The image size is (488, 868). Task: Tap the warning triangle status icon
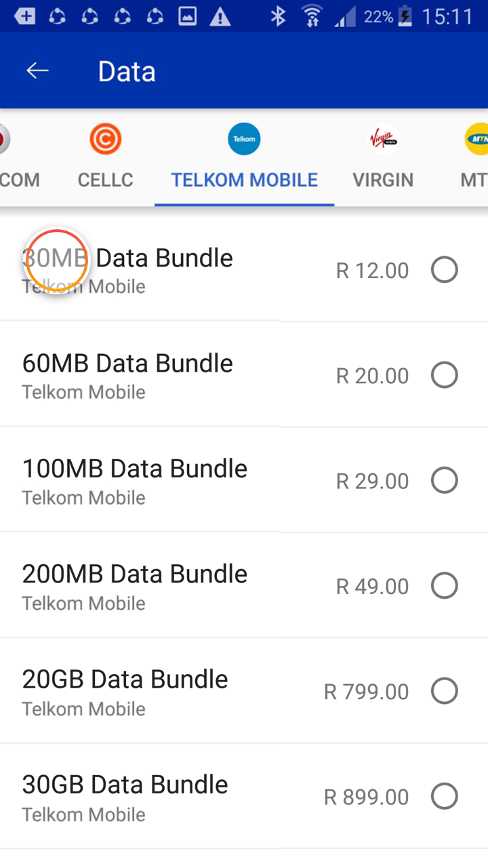(x=220, y=17)
